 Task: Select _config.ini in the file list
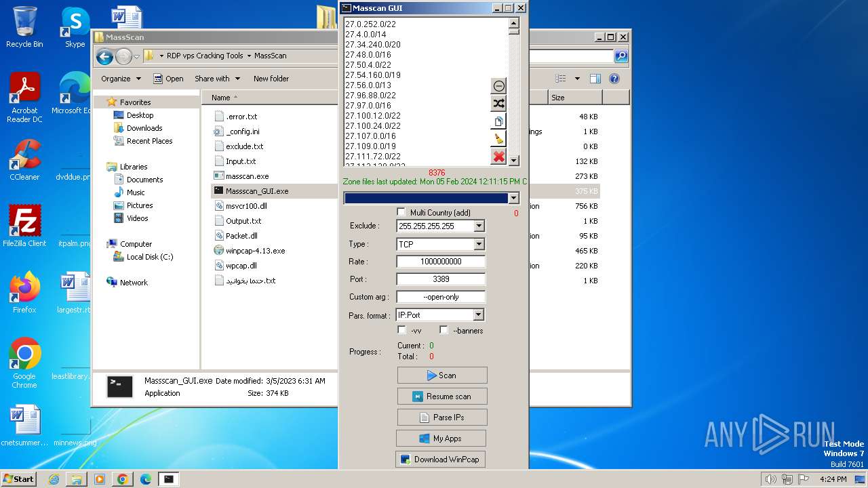click(x=242, y=131)
